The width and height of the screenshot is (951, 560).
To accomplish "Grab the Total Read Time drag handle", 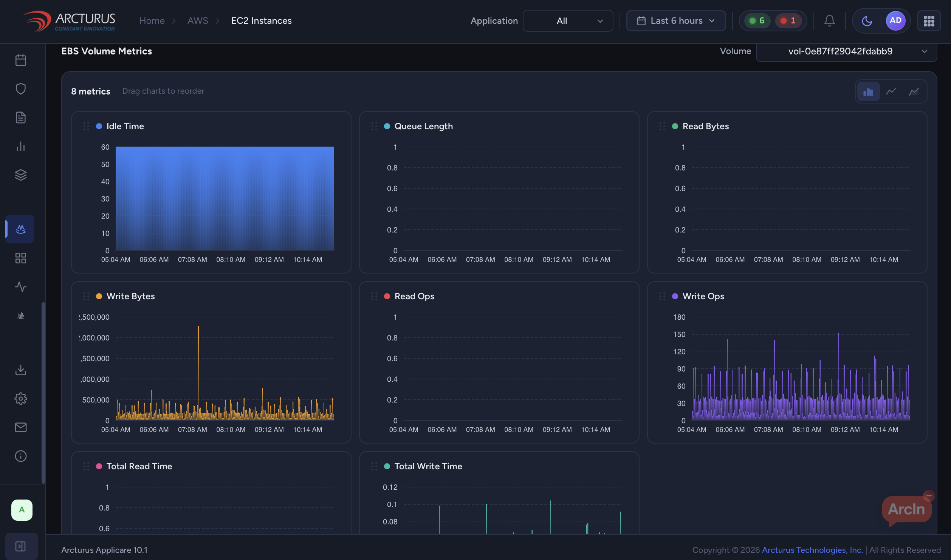I will point(86,466).
